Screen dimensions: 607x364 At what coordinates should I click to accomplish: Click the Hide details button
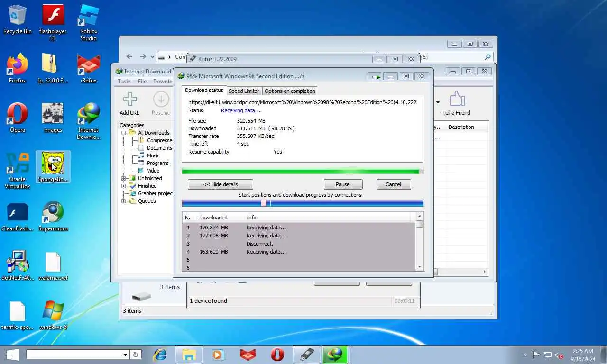tap(221, 184)
